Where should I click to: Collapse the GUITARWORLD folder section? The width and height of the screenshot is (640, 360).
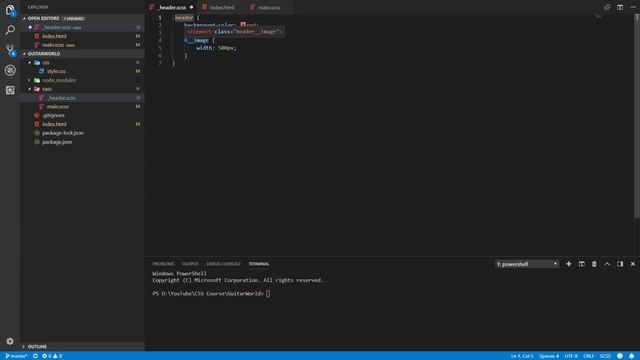tap(24, 53)
